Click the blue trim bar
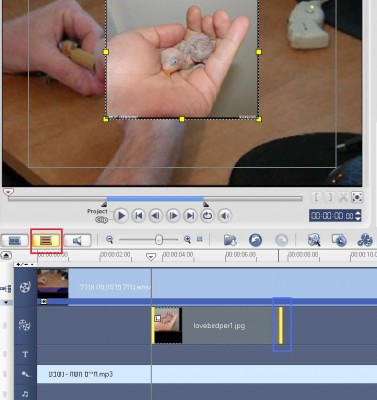Screen dimensions: 377x400 [155, 199]
